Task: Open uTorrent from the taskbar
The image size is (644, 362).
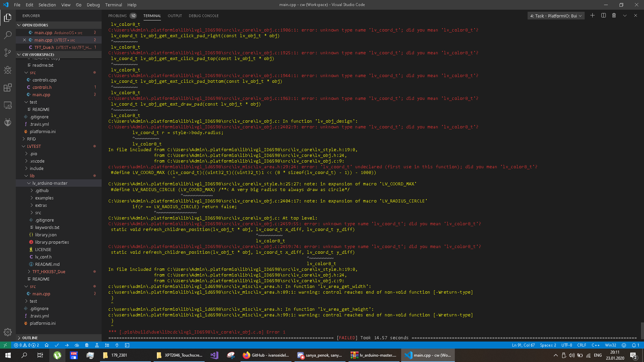Action: point(57,355)
